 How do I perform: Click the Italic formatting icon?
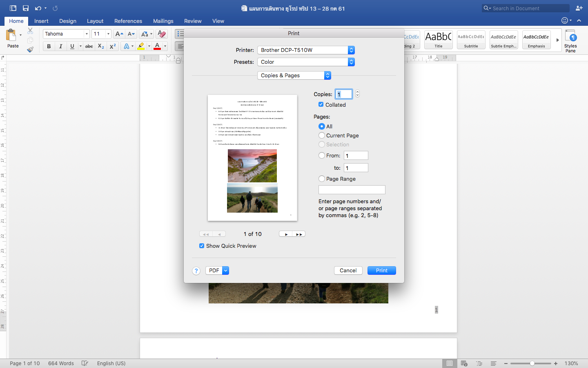click(x=60, y=46)
